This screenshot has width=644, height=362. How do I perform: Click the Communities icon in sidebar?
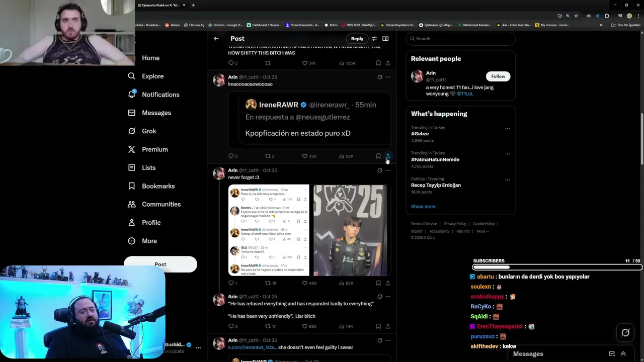coord(132,204)
